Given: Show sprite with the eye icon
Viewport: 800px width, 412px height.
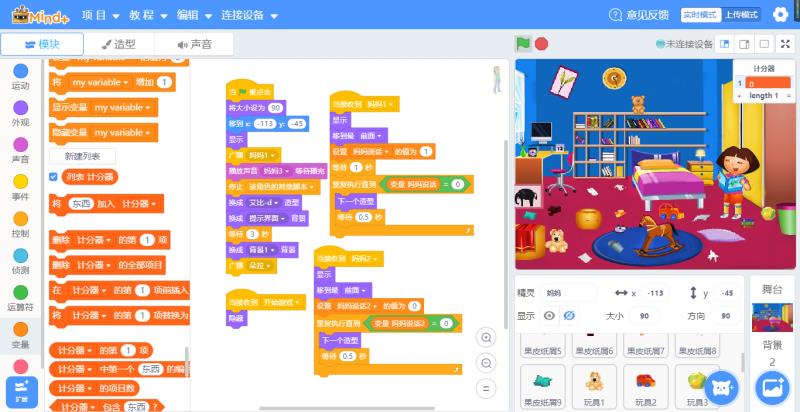Looking at the screenshot, I should coord(549,316).
